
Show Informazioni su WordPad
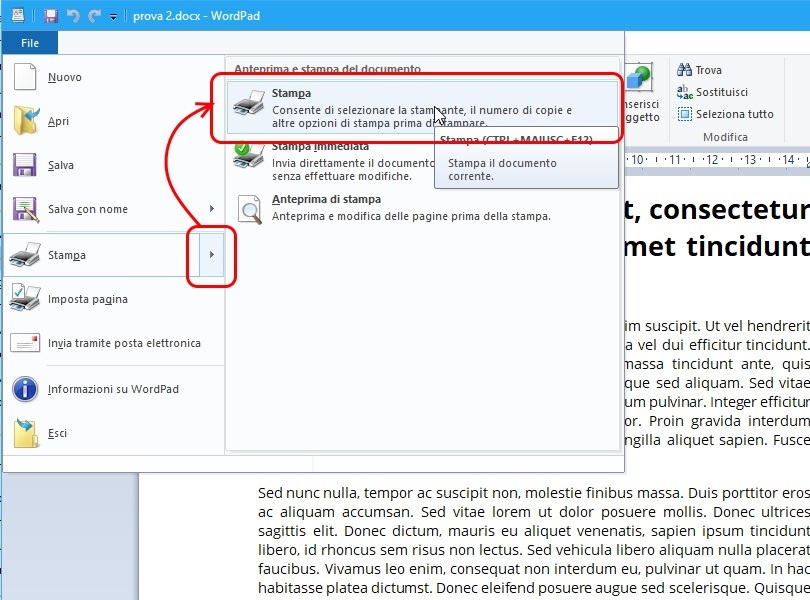click(x=114, y=389)
